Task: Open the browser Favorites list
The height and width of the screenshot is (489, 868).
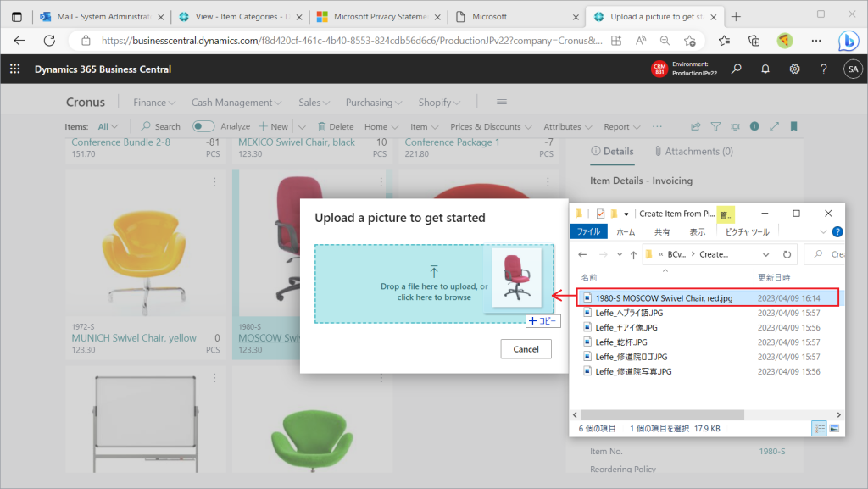Action: point(724,41)
